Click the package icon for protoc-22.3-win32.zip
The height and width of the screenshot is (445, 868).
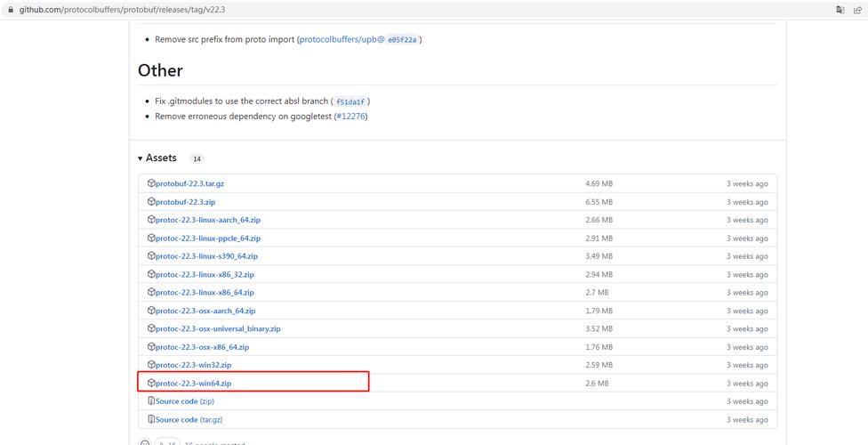pos(151,365)
